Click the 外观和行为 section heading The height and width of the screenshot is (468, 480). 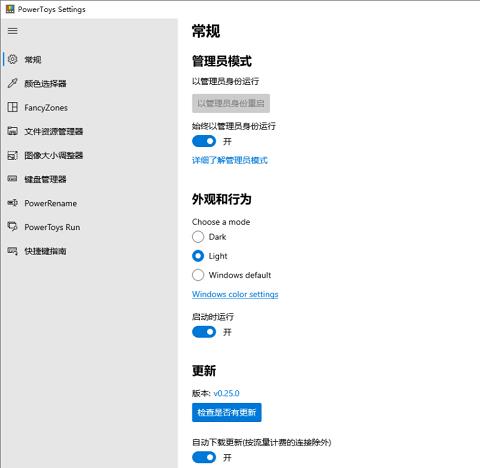click(221, 199)
